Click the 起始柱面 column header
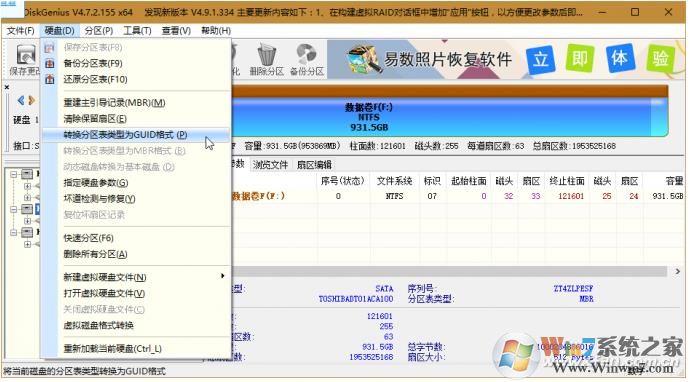 tap(469, 181)
